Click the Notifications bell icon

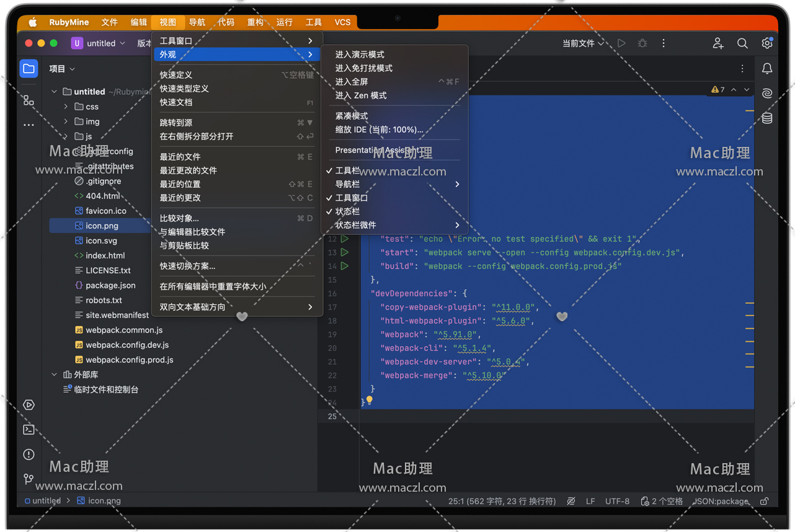[767, 69]
